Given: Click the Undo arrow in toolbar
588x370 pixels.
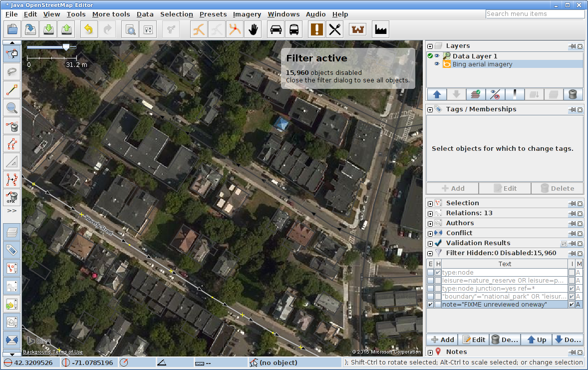Looking at the screenshot, I should [88, 29].
